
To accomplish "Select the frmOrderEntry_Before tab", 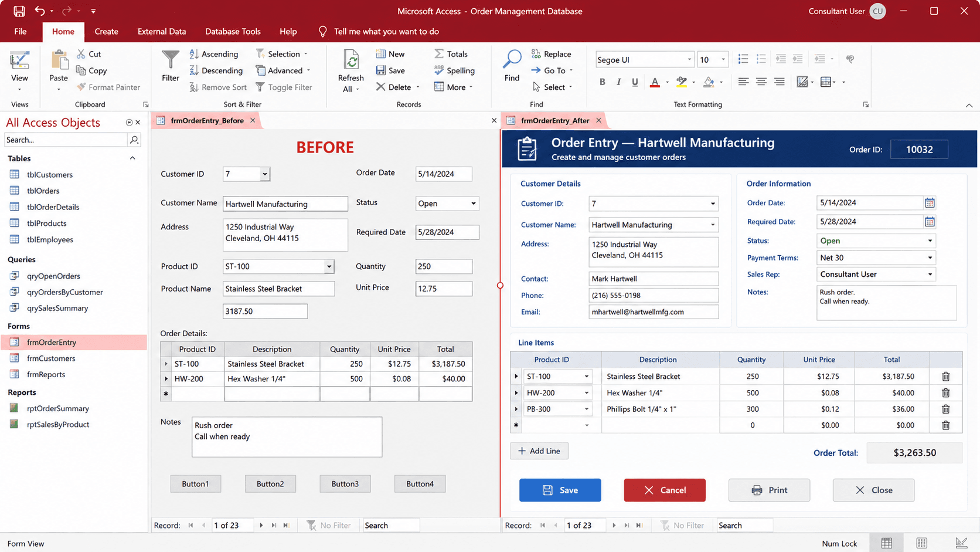I will point(207,120).
